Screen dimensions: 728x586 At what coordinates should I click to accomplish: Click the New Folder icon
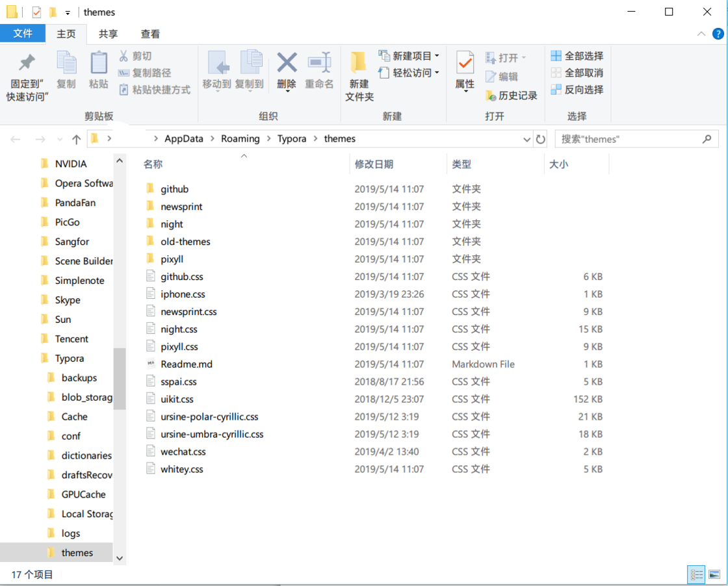[359, 64]
